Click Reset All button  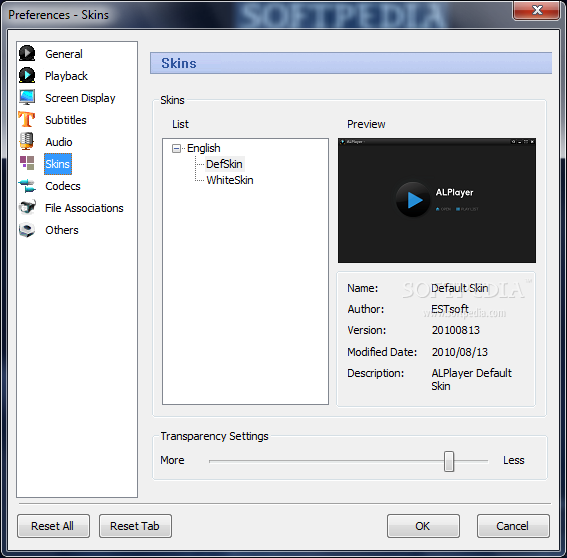[53, 526]
